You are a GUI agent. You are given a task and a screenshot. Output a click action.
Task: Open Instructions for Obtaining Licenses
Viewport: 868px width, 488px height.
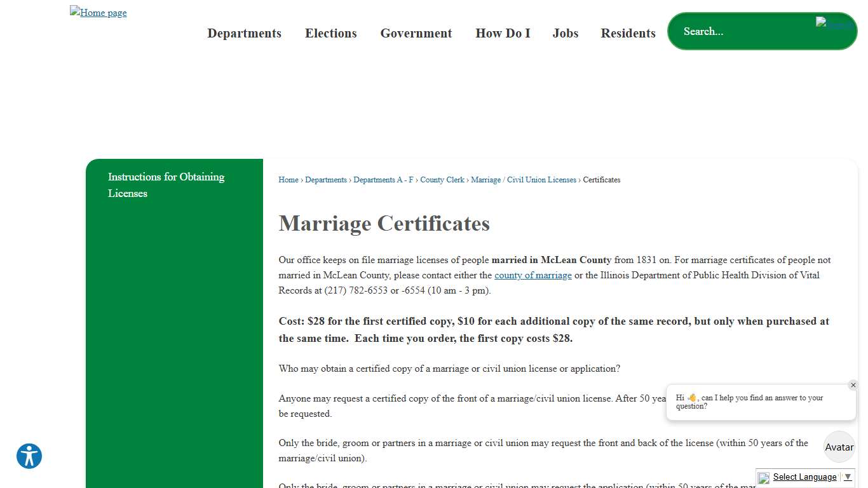(166, 185)
